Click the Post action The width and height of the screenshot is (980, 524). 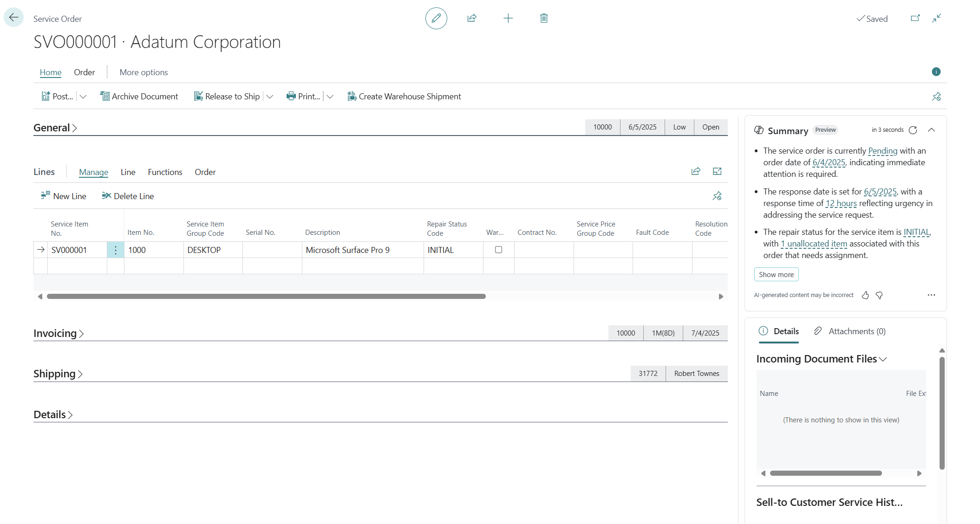pos(58,96)
